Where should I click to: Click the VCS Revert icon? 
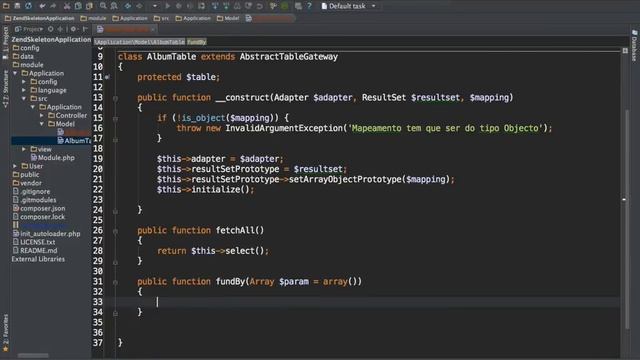click(x=260, y=6)
